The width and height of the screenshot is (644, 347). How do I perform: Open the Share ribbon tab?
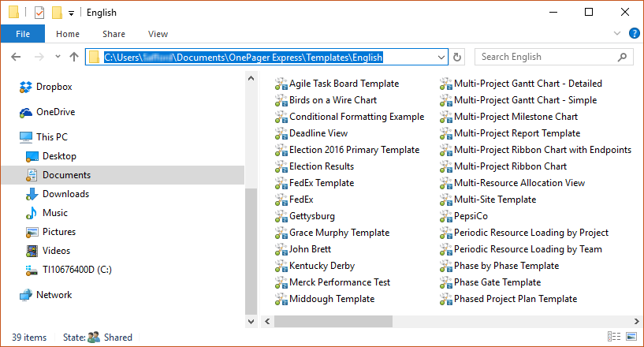[114, 34]
